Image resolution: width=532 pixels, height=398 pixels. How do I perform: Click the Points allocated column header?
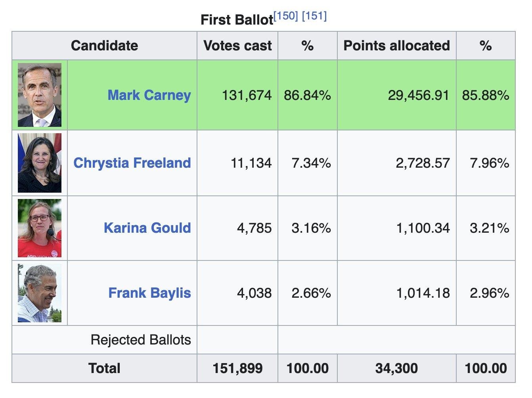[396, 46]
